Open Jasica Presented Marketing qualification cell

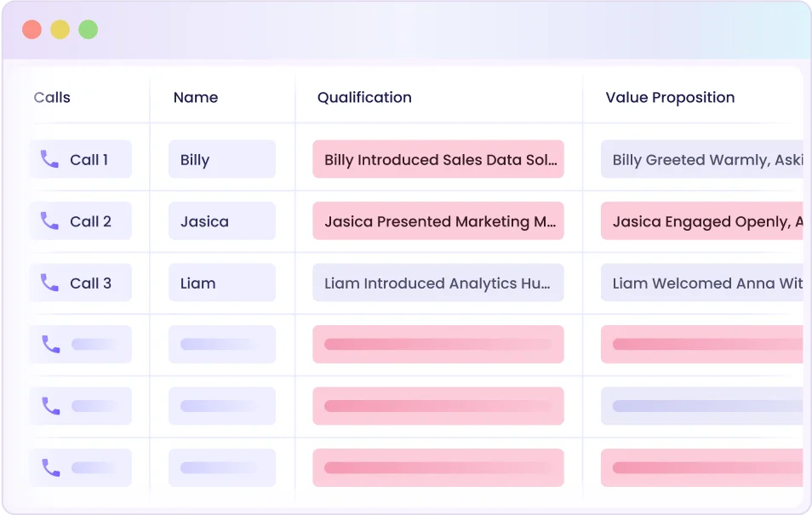click(x=437, y=221)
